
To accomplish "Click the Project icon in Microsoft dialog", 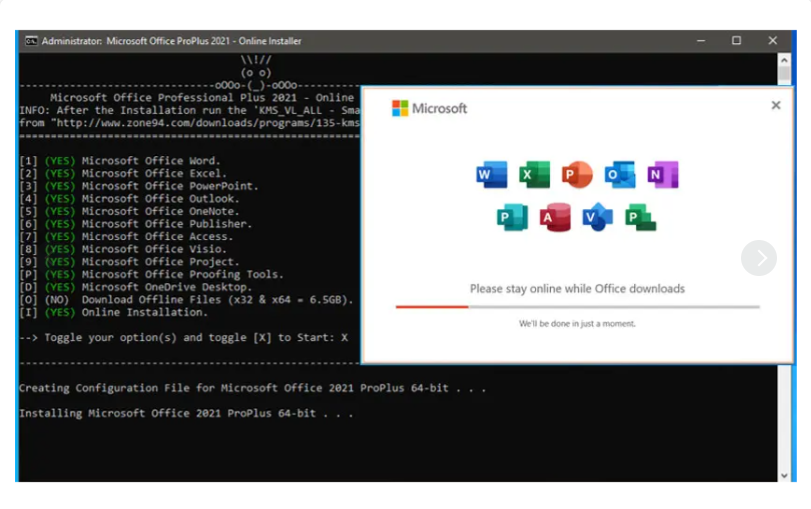I will point(640,217).
